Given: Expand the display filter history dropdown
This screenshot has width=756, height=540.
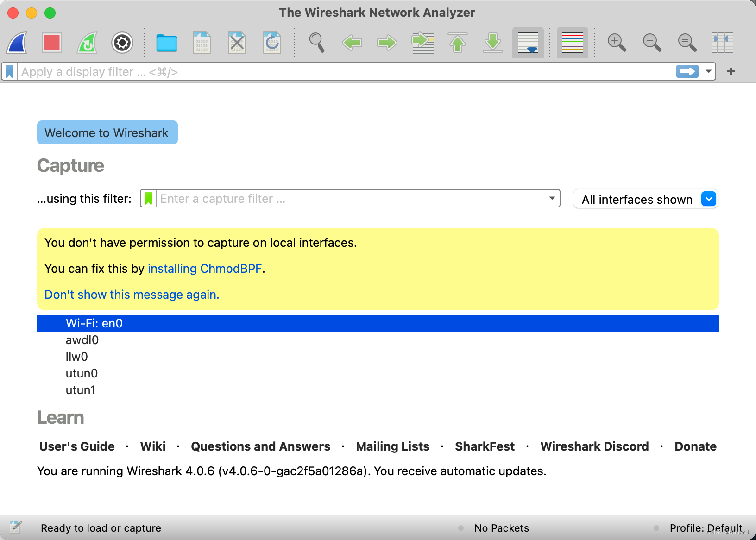Looking at the screenshot, I should 709,71.
